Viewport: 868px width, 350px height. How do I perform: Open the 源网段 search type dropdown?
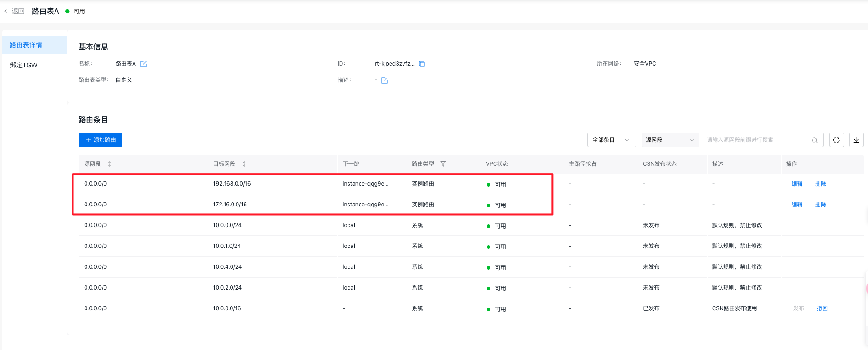click(x=670, y=140)
